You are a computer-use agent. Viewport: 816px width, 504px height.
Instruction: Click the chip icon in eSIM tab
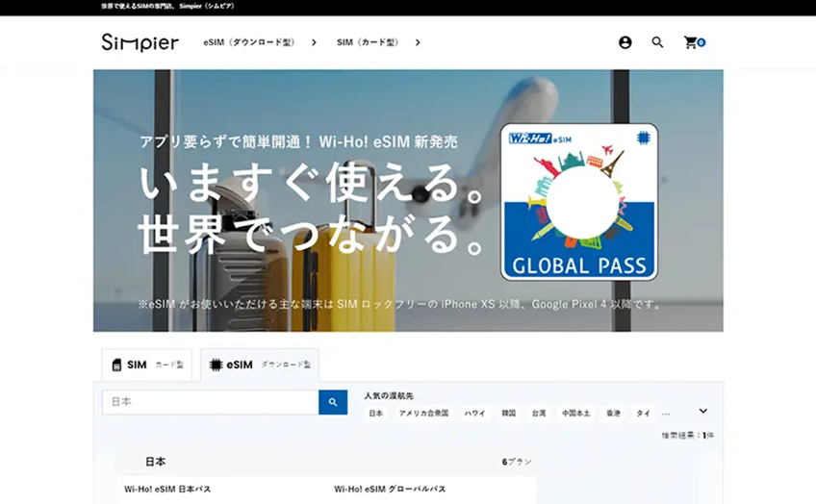[x=216, y=365]
